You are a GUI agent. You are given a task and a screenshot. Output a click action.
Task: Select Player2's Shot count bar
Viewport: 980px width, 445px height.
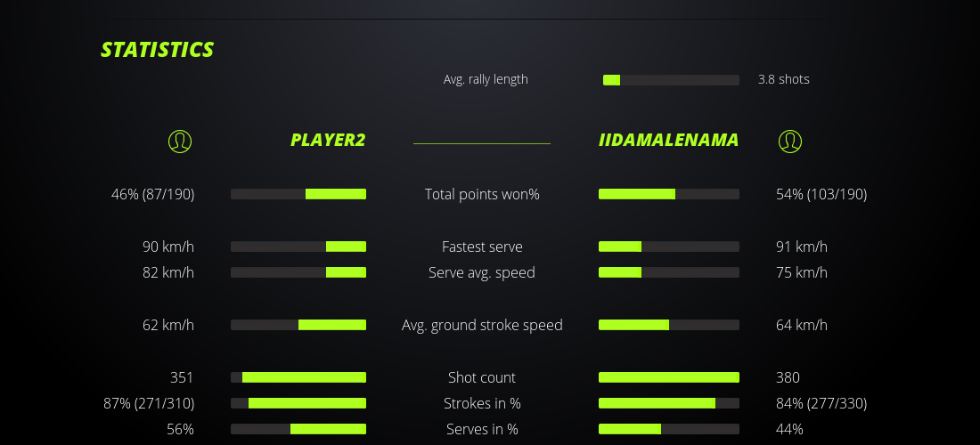(298, 377)
